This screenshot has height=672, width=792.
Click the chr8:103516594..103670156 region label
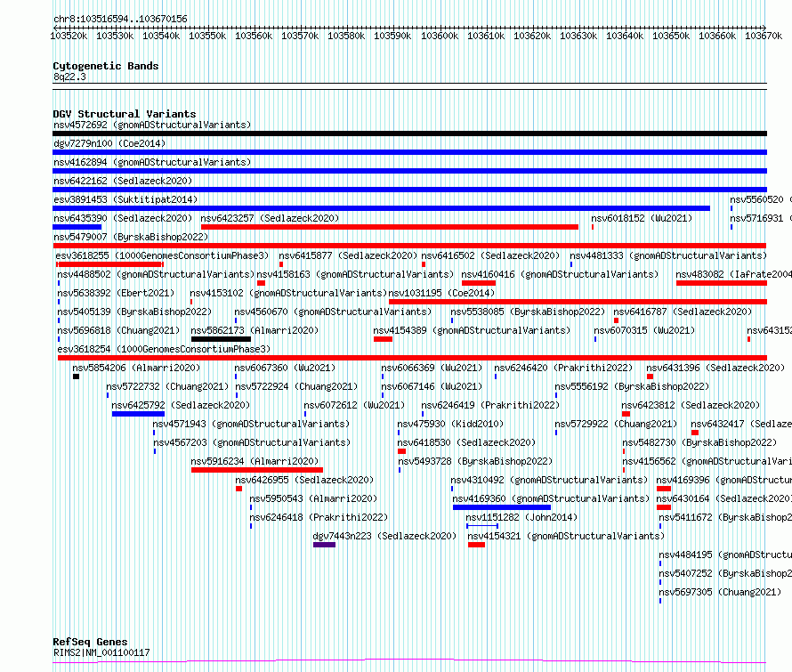[x=120, y=19]
